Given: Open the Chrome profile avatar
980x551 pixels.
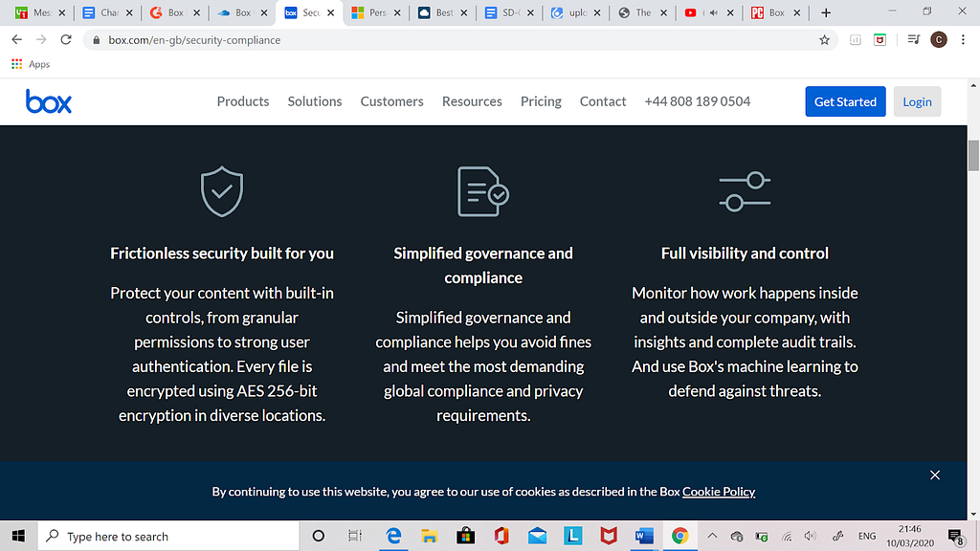Looking at the screenshot, I should 939,40.
